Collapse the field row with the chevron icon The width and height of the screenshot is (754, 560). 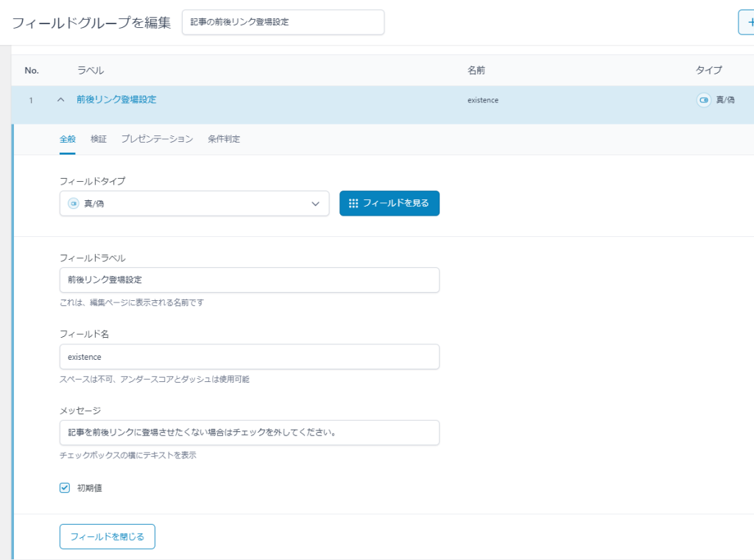[x=61, y=100]
